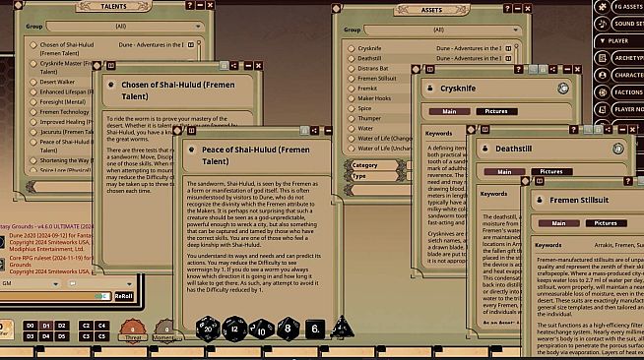The image size is (644, 360).
Task: Pick the d12 die
Action: coord(234,329)
